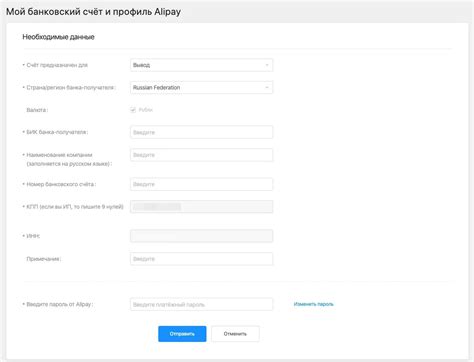Click the 'Страна/регион банка-получателя' label
474x362 pixels.
pyautogui.click(x=71, y=88)
